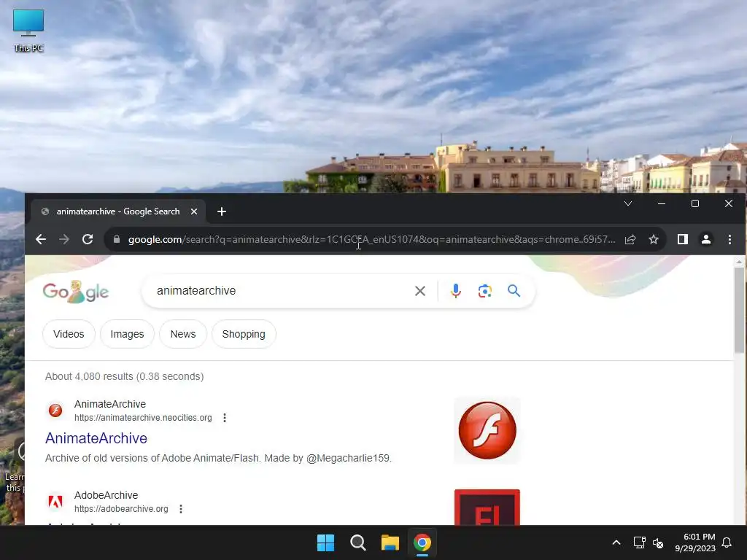The image size is (747, 560).
Task: Click the AdobeArchive site name
Action: click(107, 495)
